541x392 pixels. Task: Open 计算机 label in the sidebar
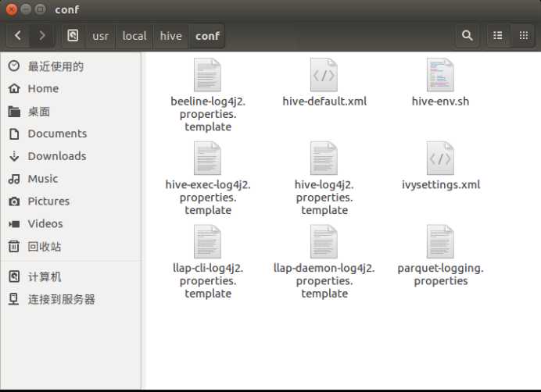[45, 277]
